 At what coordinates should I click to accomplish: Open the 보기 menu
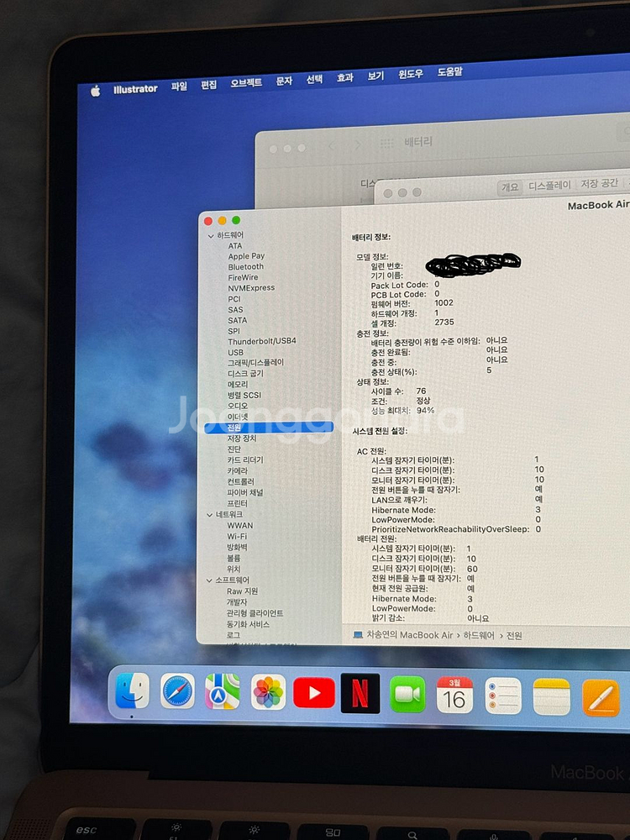[x=375, y=76]
